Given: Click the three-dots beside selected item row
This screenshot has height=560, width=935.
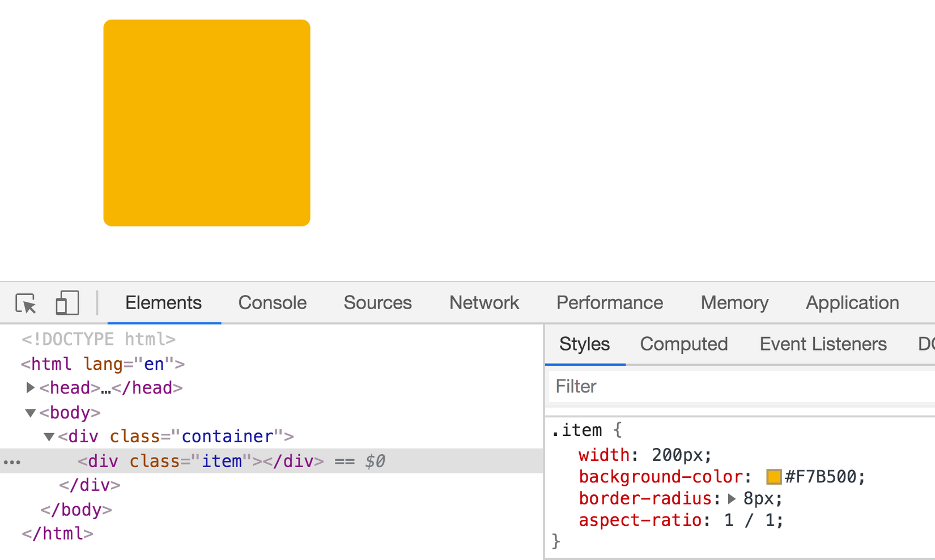Looking at the screenshot, I should coord(12,462).
